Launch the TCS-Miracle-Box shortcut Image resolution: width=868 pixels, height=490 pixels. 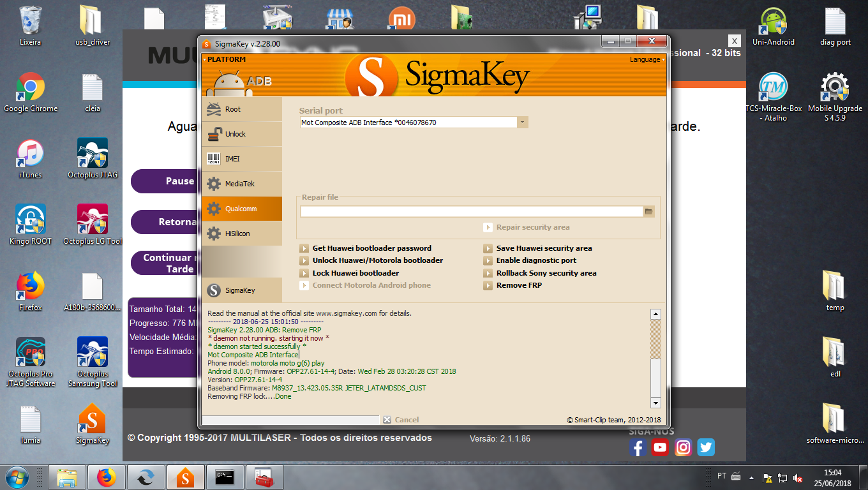point(774,97)
